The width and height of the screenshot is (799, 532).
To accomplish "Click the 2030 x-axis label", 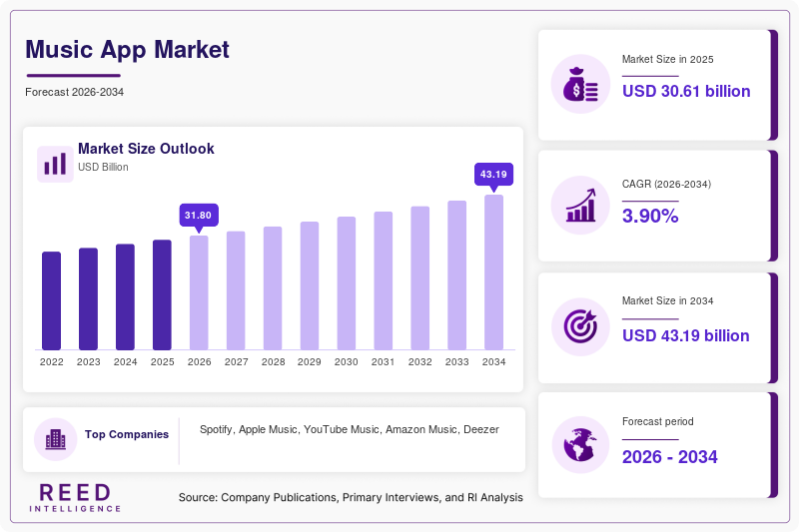I will click(347, 362).
